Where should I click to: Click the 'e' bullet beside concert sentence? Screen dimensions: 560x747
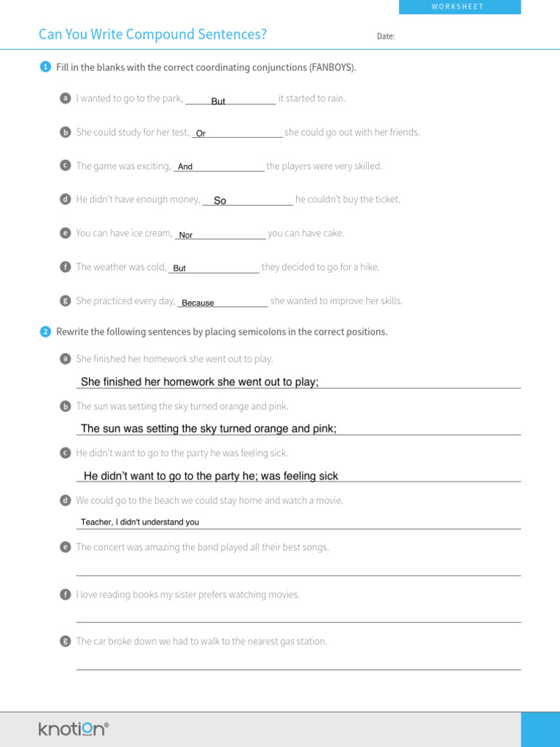click(x=65, y=547)
